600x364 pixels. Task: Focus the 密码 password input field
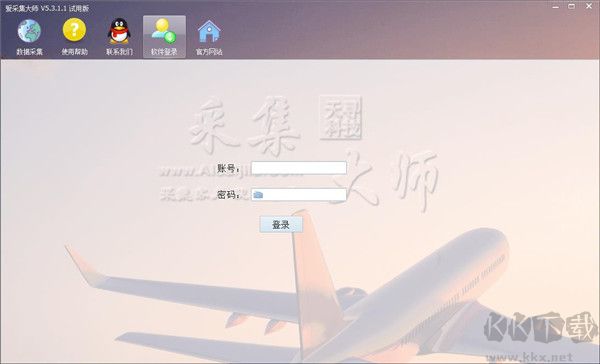[x=299, y=195]
